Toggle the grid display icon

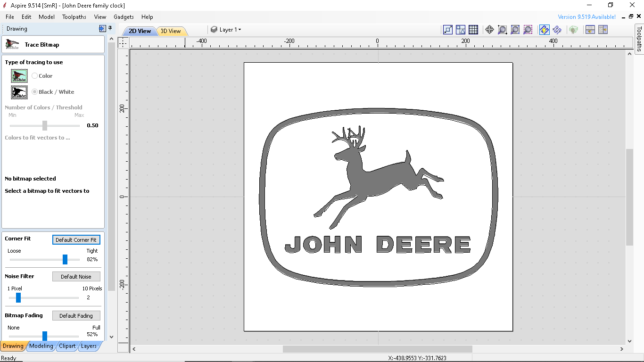pos(473,30)
